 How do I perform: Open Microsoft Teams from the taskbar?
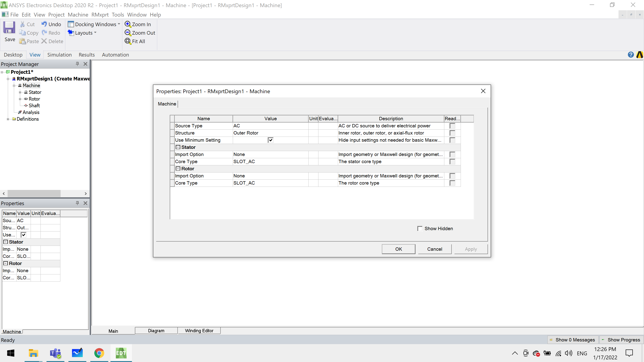[x=55, y=353]
